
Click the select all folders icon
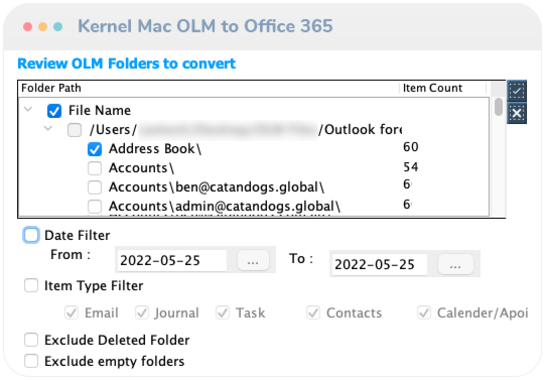coord(517,91)
